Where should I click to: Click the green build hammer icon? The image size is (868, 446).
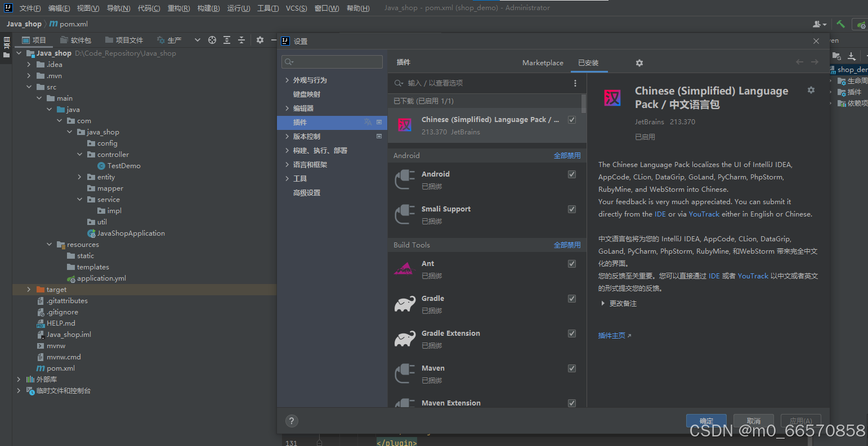tap(840, 24)
